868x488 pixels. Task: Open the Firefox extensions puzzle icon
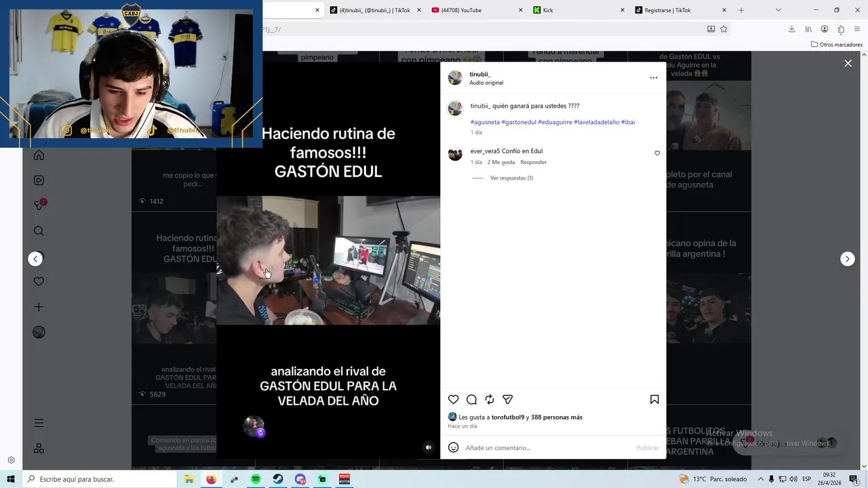point(841,29)
